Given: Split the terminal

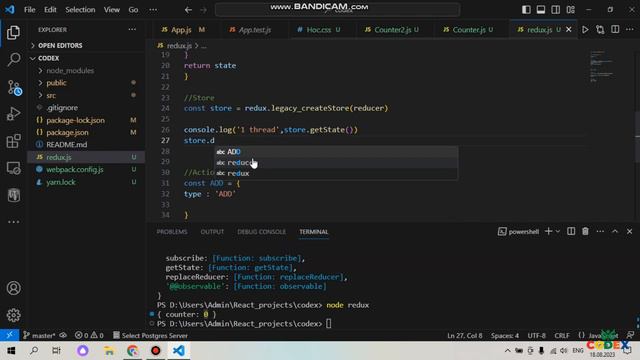Looking at the screenshot, I should pyautogui.click(x=571, y=231).
